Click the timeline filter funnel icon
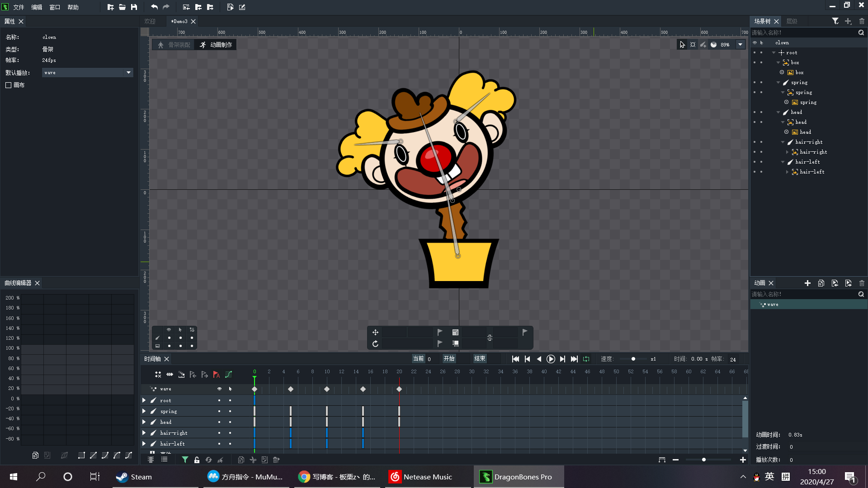The image size is (868, 488). pyautogui.click(x=185, y=460)
